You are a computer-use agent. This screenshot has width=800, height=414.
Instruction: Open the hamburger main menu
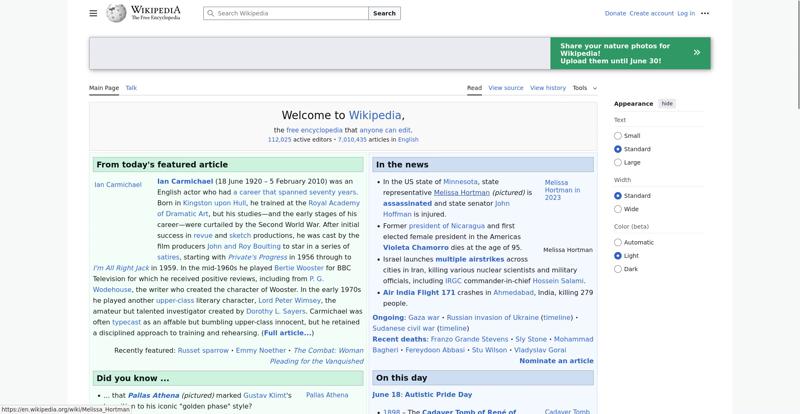coord(93,13)
